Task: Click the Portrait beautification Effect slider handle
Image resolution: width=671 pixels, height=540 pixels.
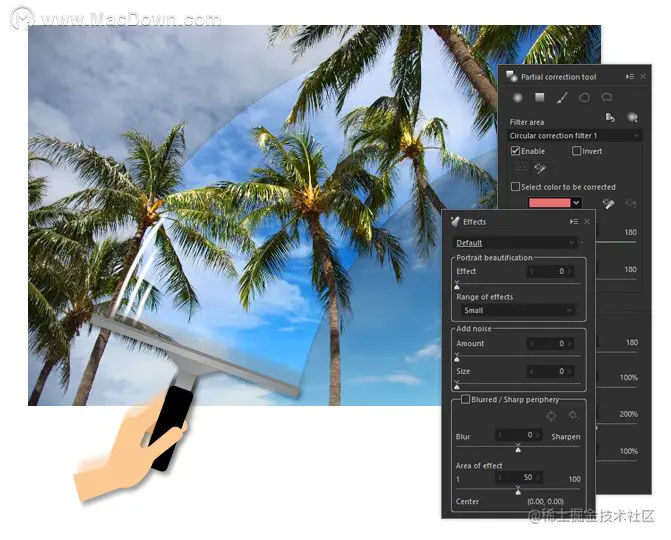Action: [457, 285]
